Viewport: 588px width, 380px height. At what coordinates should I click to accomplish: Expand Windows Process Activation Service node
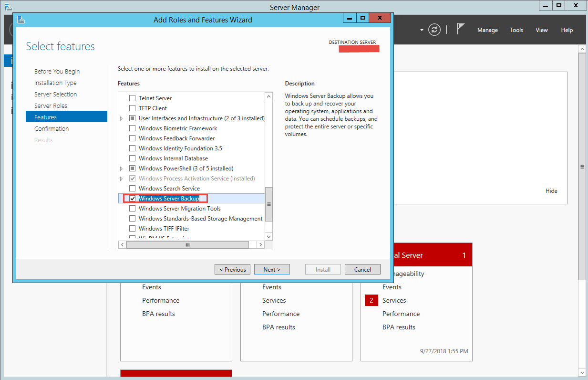pyautogui.click(x=122, y=179)
